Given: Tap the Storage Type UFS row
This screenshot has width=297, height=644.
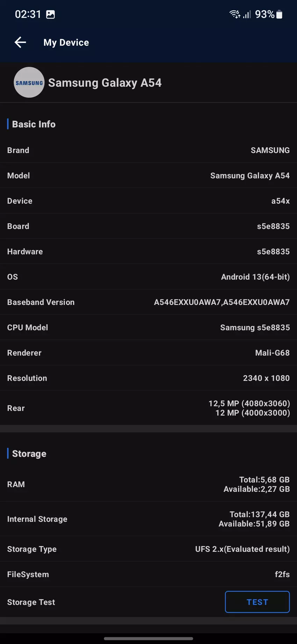Looking at the screenshot, I should pos(148,549).
